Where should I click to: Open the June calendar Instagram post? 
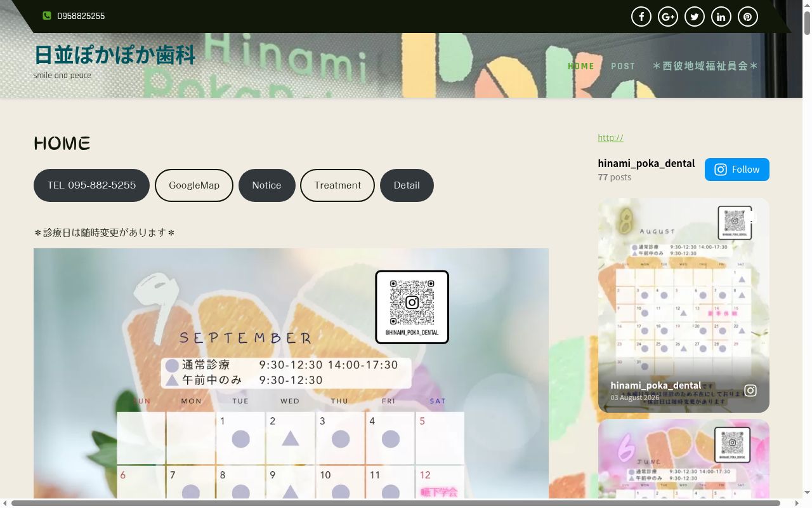click(684, 458)
